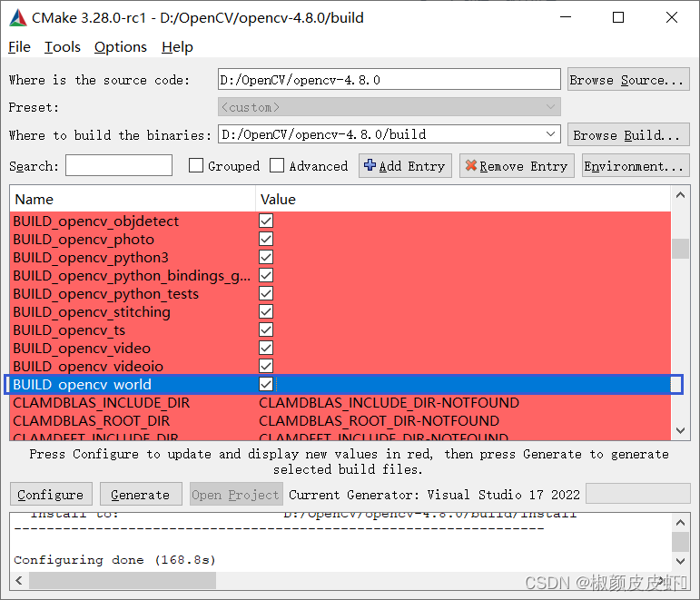Select the BUILD_opencv_python3 row name
700x600 pixels.
point(91,258)
